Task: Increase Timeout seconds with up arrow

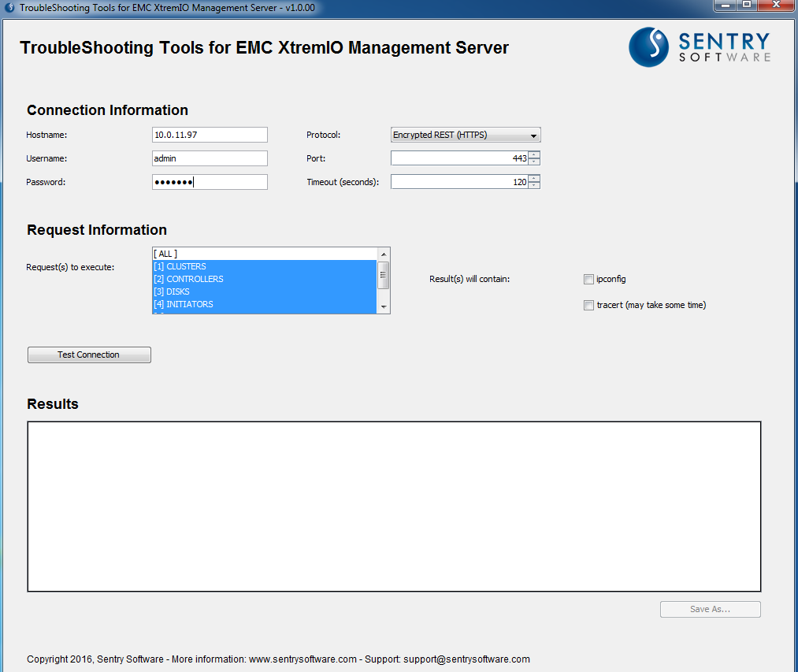Action: point(534,178)
